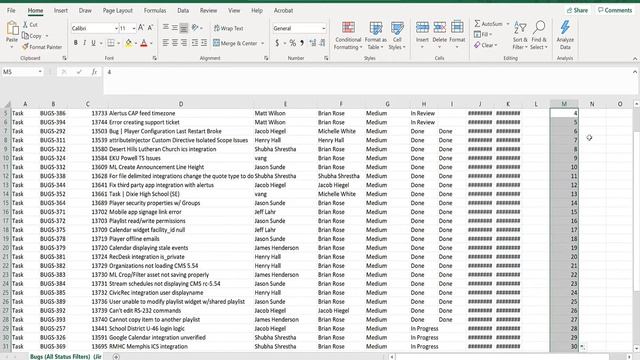640x360 pixels.
Task: Apply accounting dollar format
Action: [277, 43]
